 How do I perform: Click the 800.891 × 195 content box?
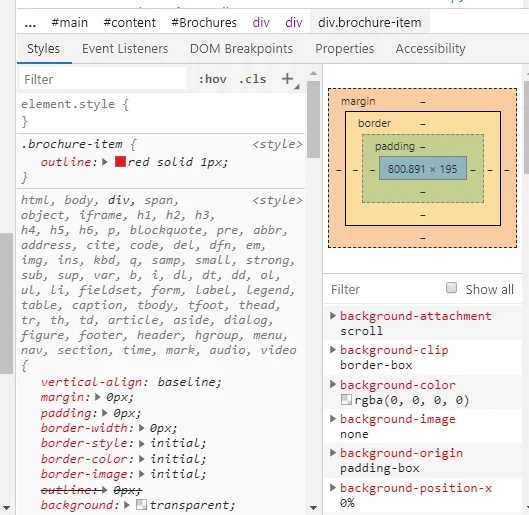(x=423, y=168)
